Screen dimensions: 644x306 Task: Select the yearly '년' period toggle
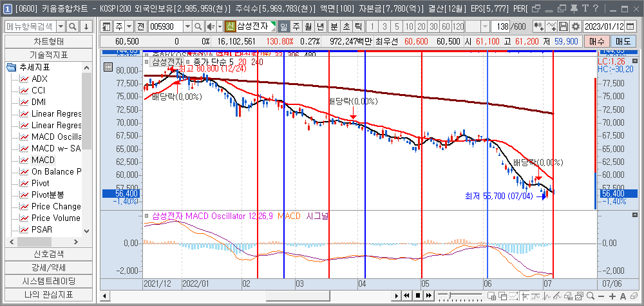[320, 26]
